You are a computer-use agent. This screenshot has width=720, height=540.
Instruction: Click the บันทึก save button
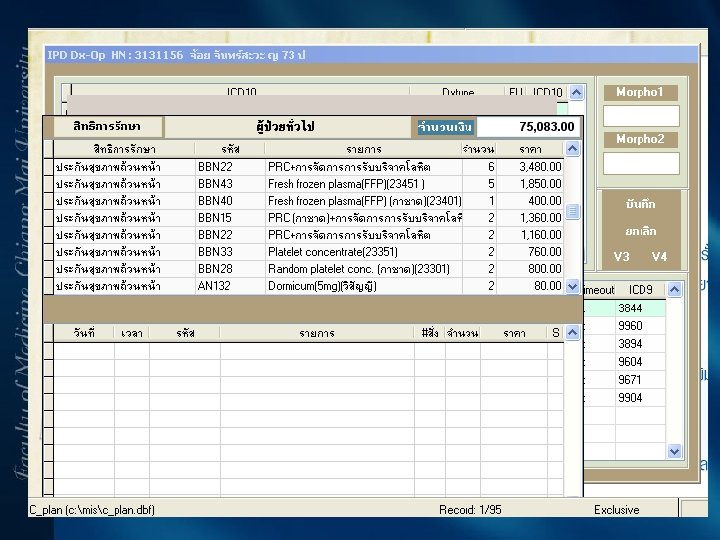640,204
